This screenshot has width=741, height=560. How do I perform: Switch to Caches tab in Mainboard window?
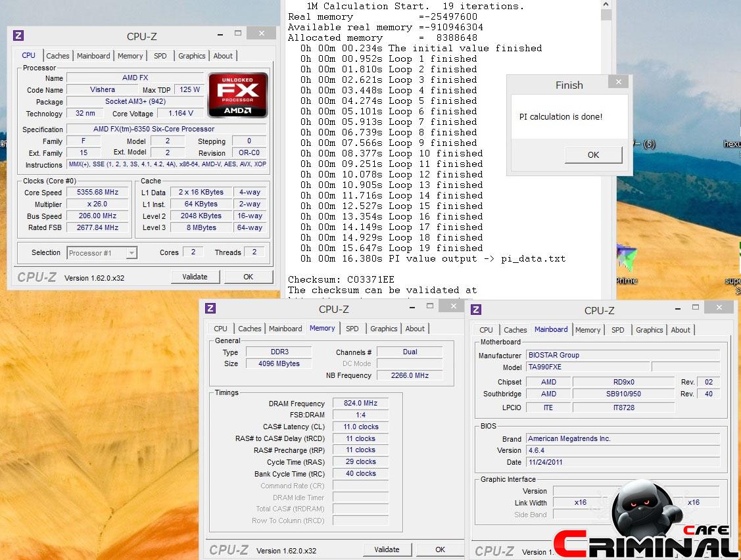[515, 330]
